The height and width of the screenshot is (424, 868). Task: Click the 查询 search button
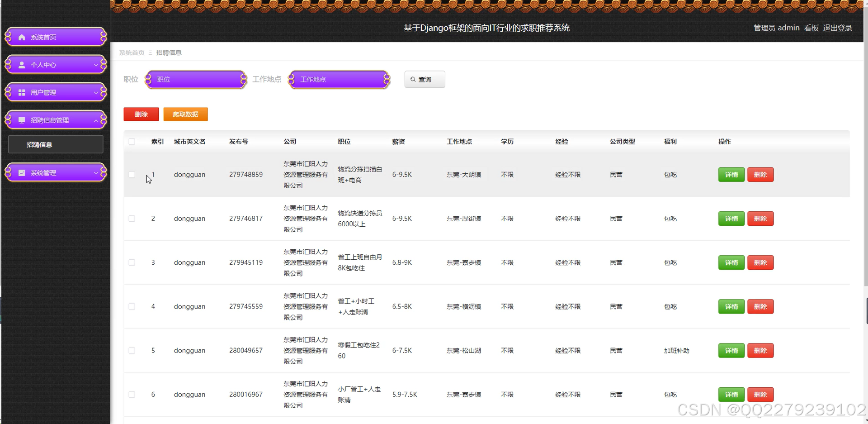(x=425, y=79)
